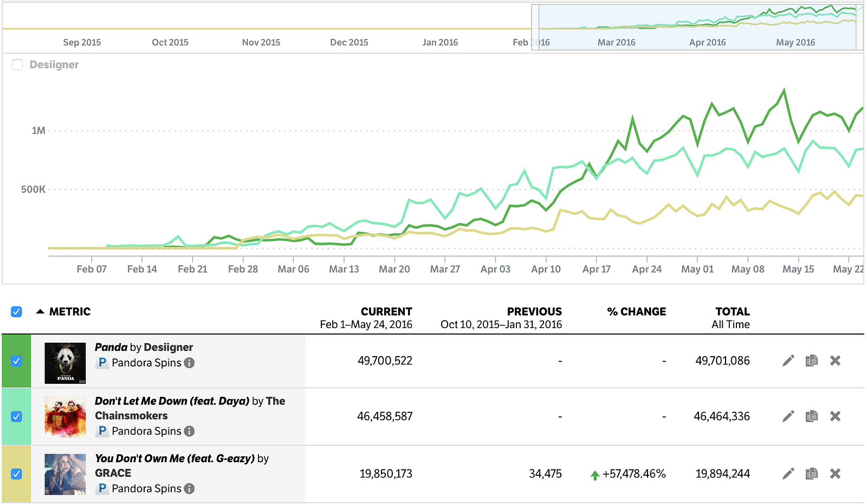Click the TOTAL All Time column header
The image size is (867, 504).
(732, 312)
